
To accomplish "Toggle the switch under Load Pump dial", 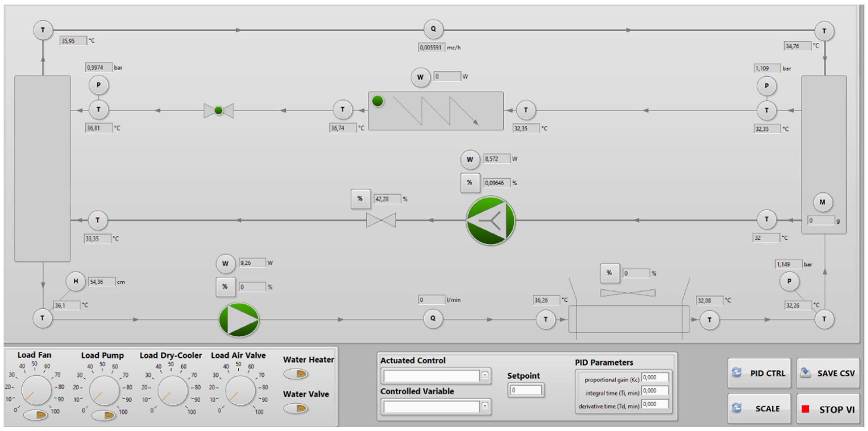I will point(104,415).
